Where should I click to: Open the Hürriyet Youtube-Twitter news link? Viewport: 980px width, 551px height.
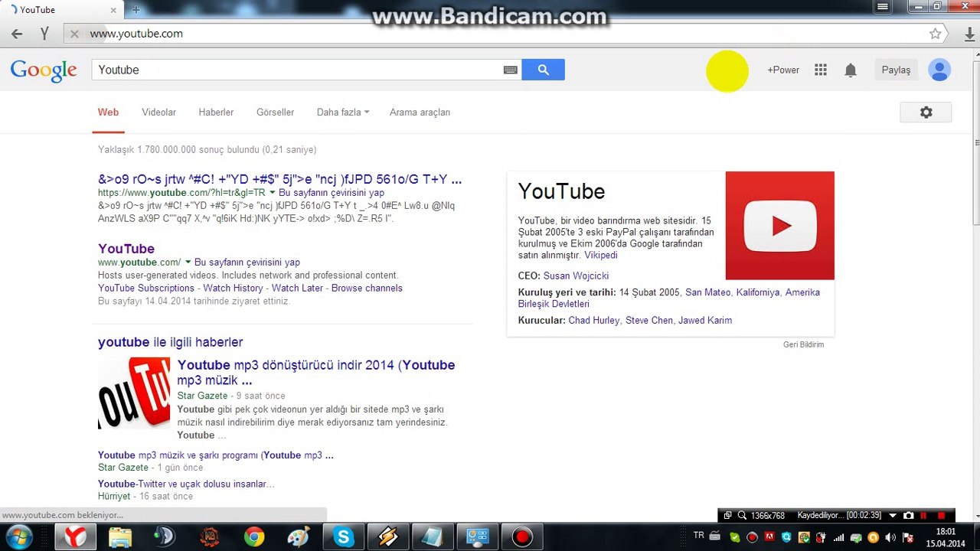[186, 484]
